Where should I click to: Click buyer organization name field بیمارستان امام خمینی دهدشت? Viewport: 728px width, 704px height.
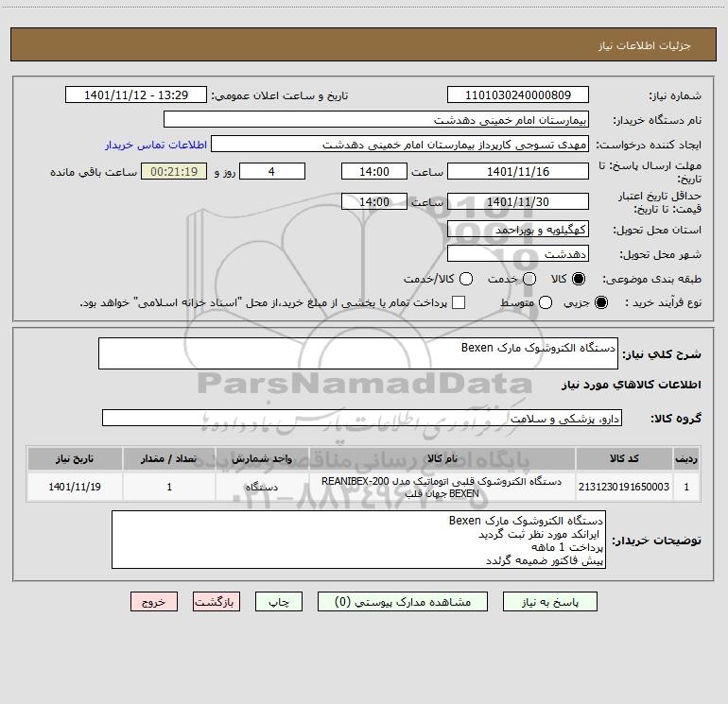coord(376,120)
